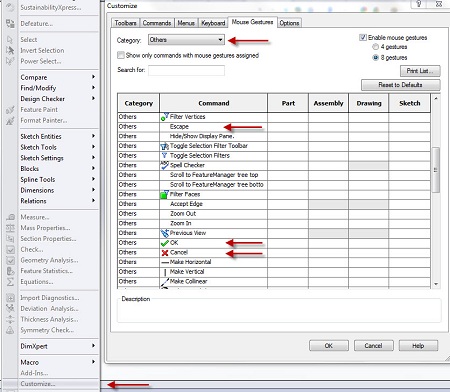The height and width of the screenshot is (392, 450).
Task: Click the Deviation Analysis icon
Action: (10, 309)
